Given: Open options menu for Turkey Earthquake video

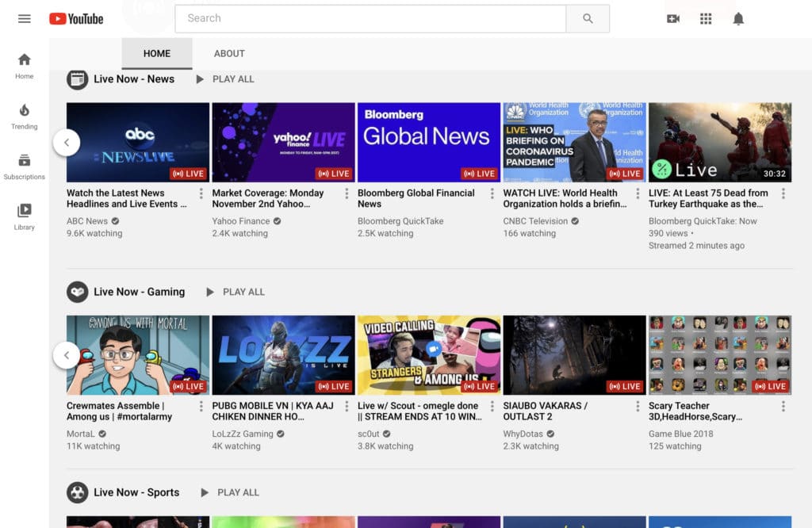Looking at the screenshot, I should click(x=783, y=193).
